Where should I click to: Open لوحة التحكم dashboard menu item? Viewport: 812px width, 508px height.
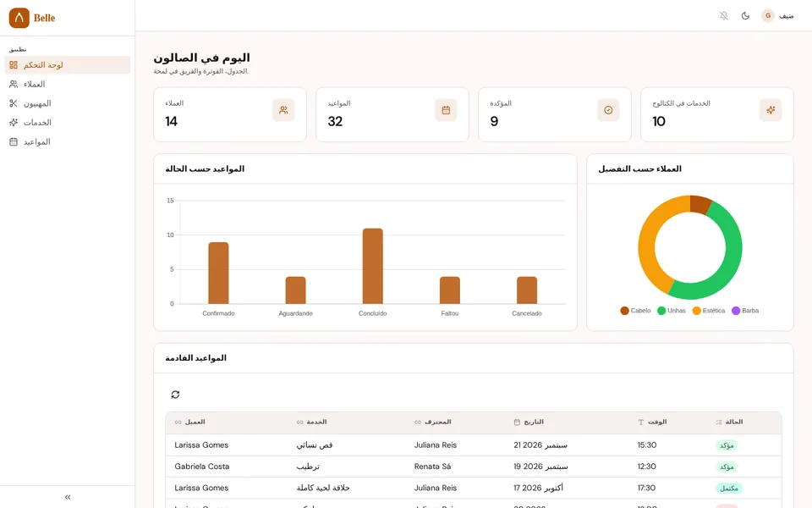point(68,65)
